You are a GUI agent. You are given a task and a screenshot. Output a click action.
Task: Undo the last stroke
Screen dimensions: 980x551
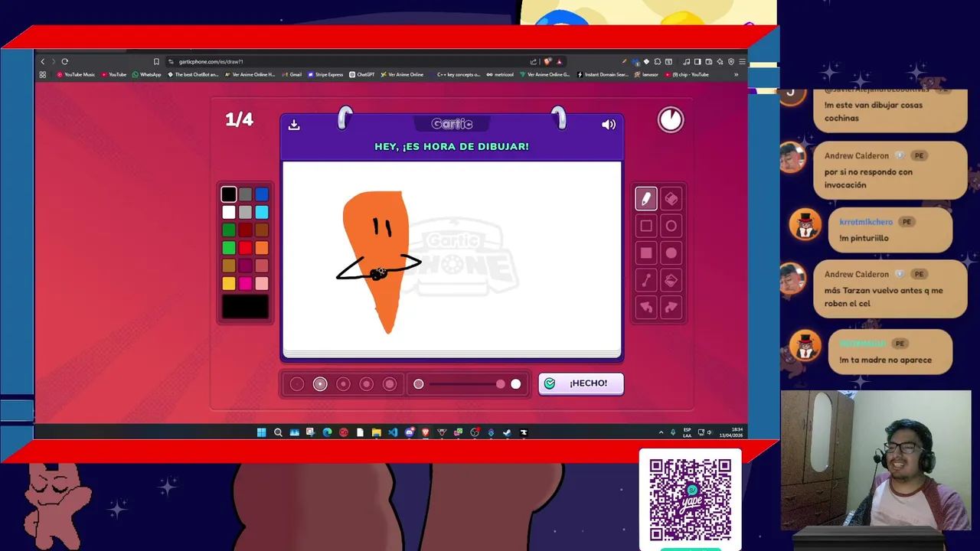coord(645,308)
